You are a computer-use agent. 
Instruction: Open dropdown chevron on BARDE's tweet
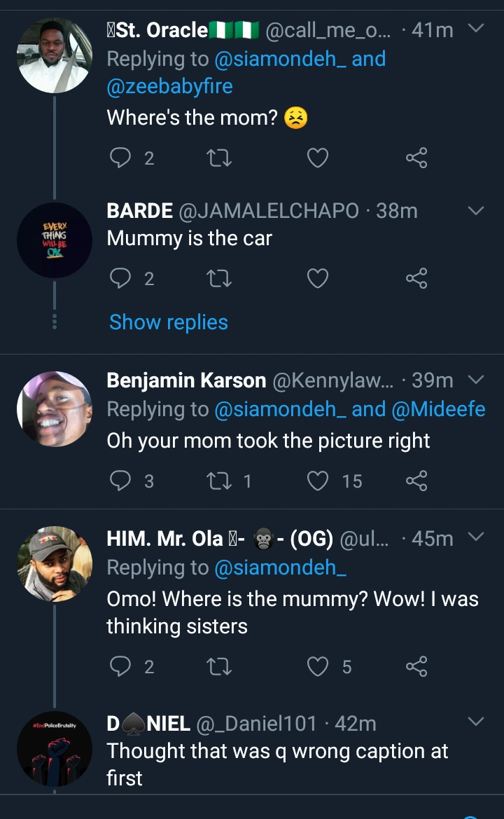[x=475, y=210]
